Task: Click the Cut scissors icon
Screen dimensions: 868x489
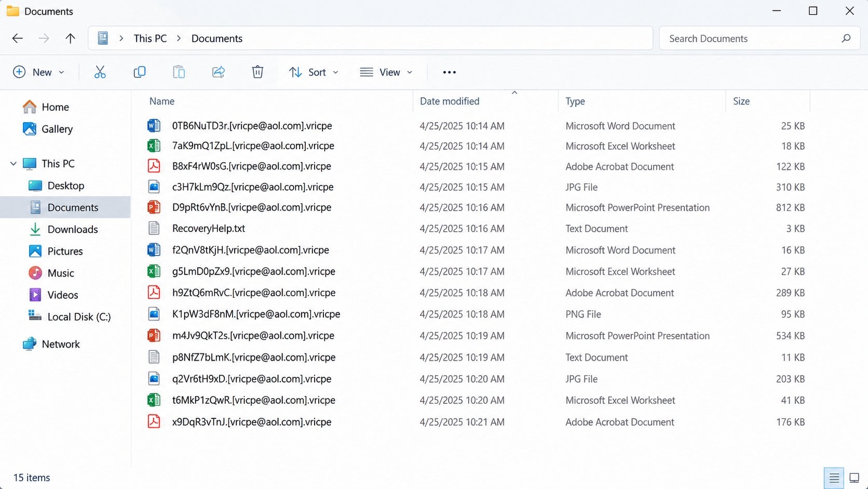Action: coord(100,72)
